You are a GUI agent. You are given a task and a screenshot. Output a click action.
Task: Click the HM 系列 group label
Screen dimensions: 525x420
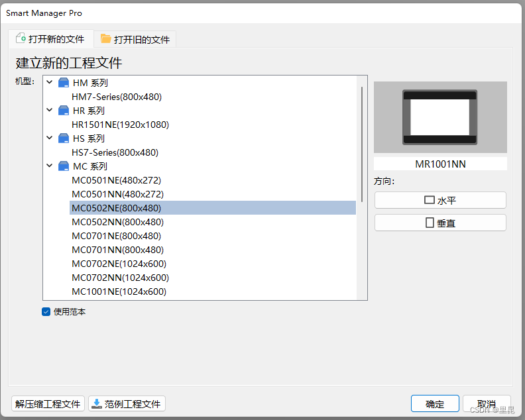pos(90,83)
